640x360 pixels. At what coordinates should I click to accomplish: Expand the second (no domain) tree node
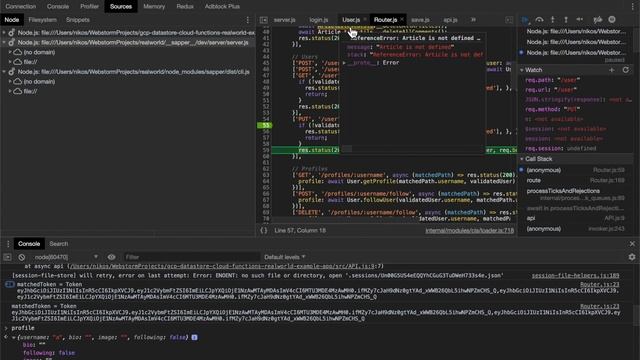[10, 82]
